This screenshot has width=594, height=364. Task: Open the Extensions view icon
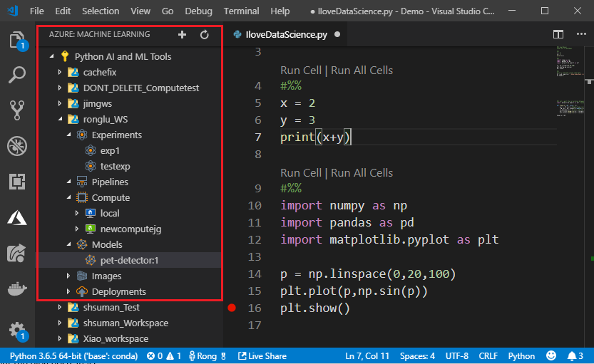pyautogui.click(x=17, y=182)
